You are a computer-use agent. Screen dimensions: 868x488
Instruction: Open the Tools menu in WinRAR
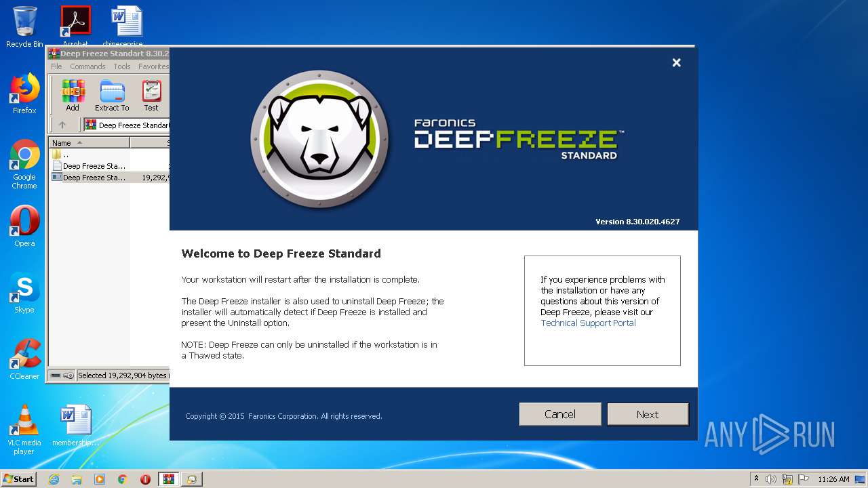coord(122,66)
